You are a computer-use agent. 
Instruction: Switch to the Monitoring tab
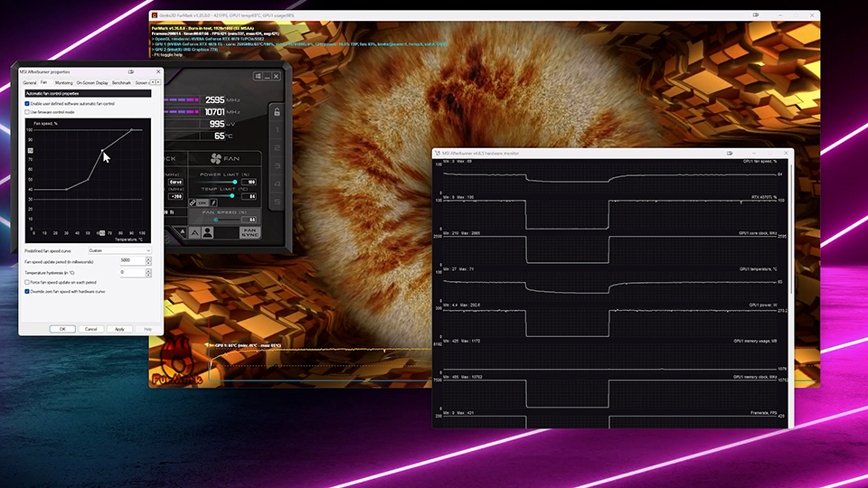(x=63, y=82)
